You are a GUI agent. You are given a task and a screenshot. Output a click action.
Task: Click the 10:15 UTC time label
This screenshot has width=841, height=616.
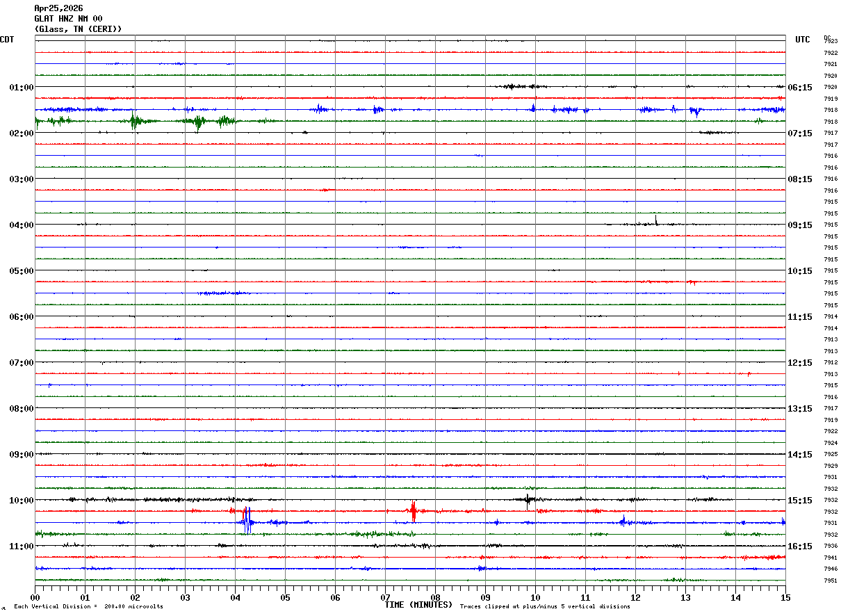pyautogui.click(x=800, y=270)
